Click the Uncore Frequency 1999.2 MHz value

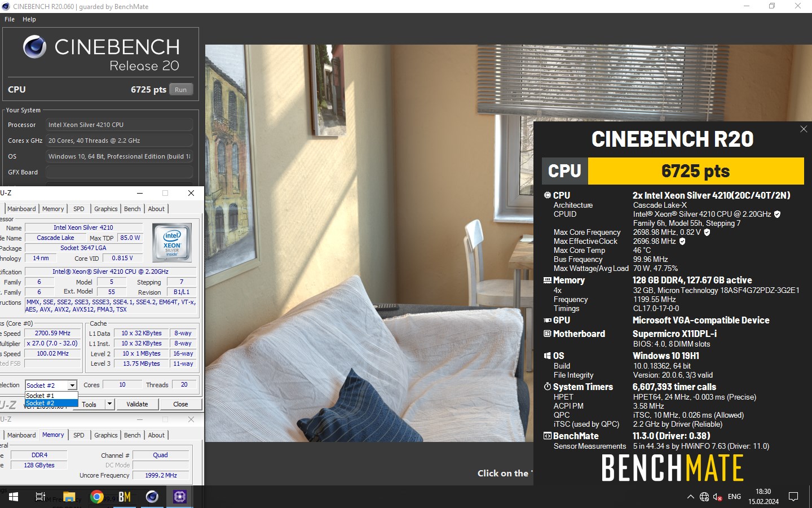[161, 475]
